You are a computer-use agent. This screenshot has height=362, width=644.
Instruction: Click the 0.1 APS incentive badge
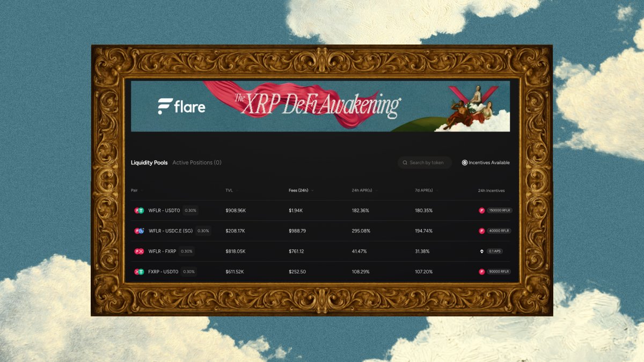click(x=495, y=252)
